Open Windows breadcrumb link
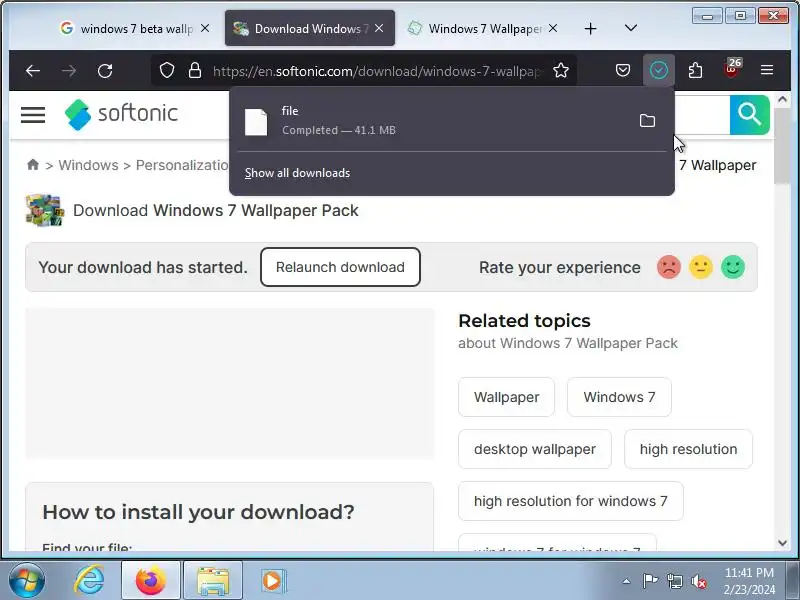Image resolution: width=800 pixels, height=600 pixels. point(88,165)
